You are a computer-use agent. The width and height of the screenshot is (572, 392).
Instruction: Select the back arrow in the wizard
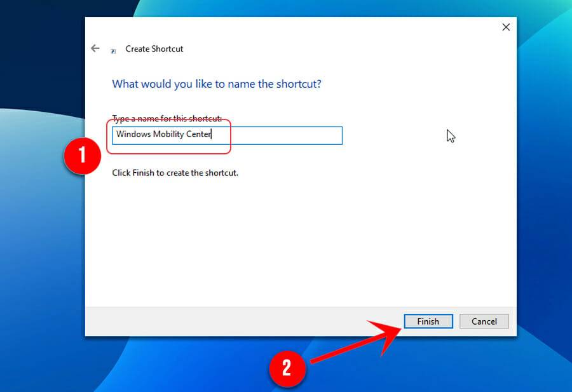click(95, 48)
